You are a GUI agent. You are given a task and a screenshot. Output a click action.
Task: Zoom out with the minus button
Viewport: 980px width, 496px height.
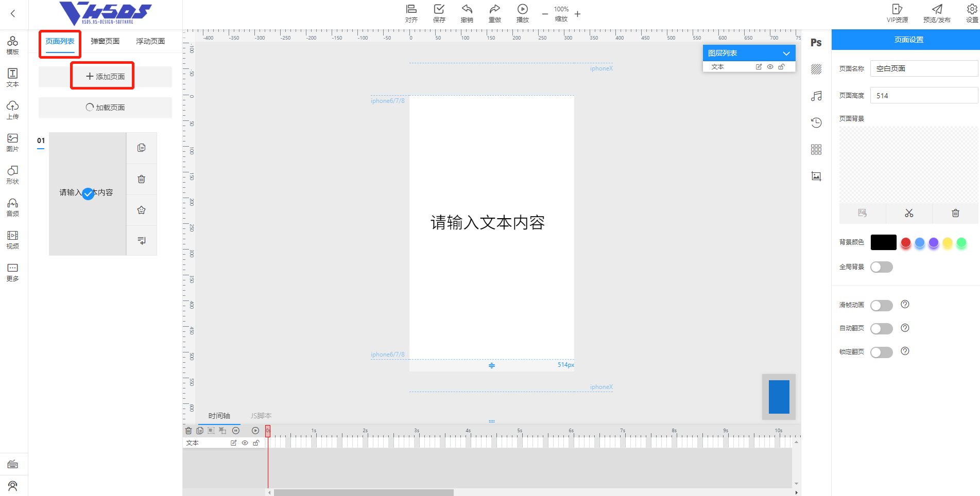click(x=545, y=14)
